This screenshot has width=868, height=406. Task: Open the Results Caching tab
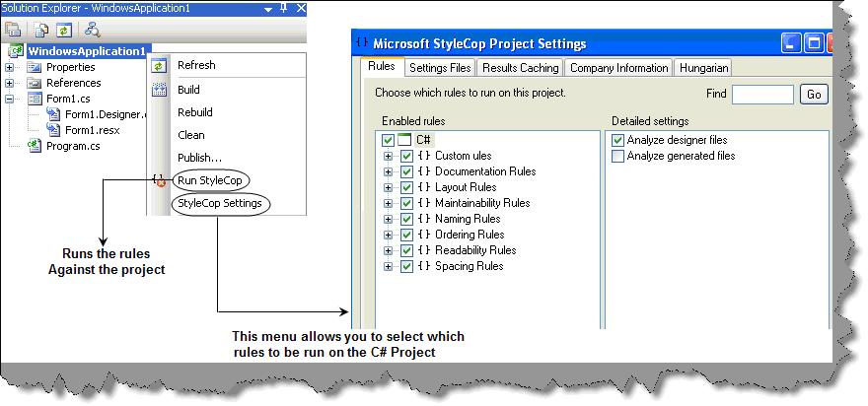point(521,68)
